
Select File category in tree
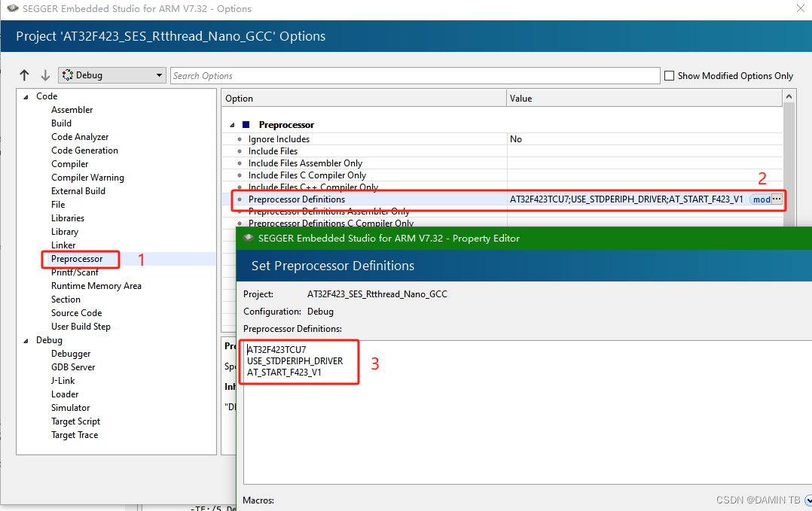(x=58, y=204)
